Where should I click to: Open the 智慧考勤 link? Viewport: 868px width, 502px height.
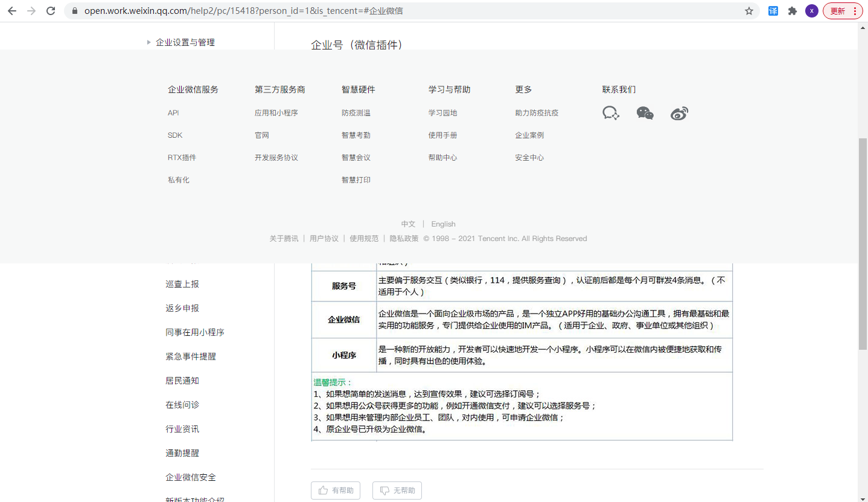coord(356,135)
